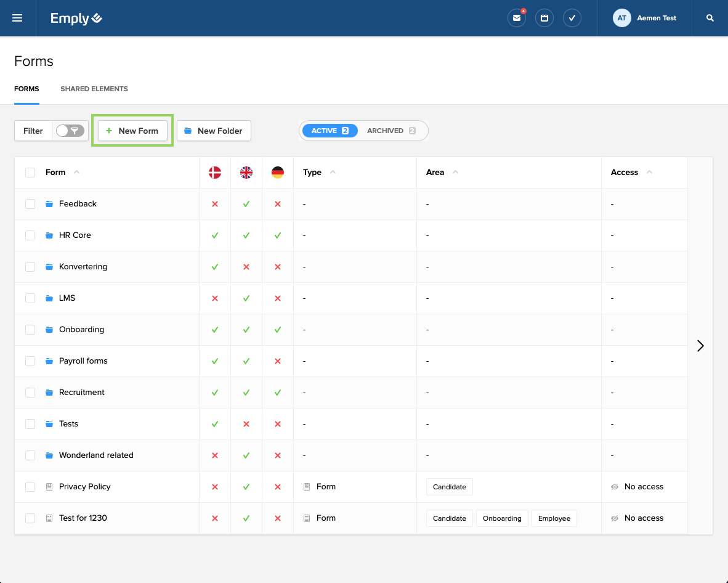Image resolution: width=728 pixels, height=583 pixels.
Task: Tick the select-all checkbox in table header
Action: (30, 173)
